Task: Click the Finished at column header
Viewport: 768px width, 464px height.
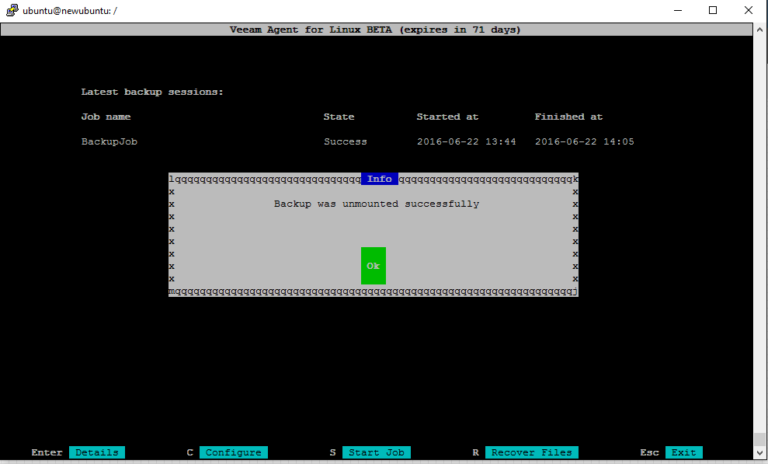Action: (x=568, y=117)
